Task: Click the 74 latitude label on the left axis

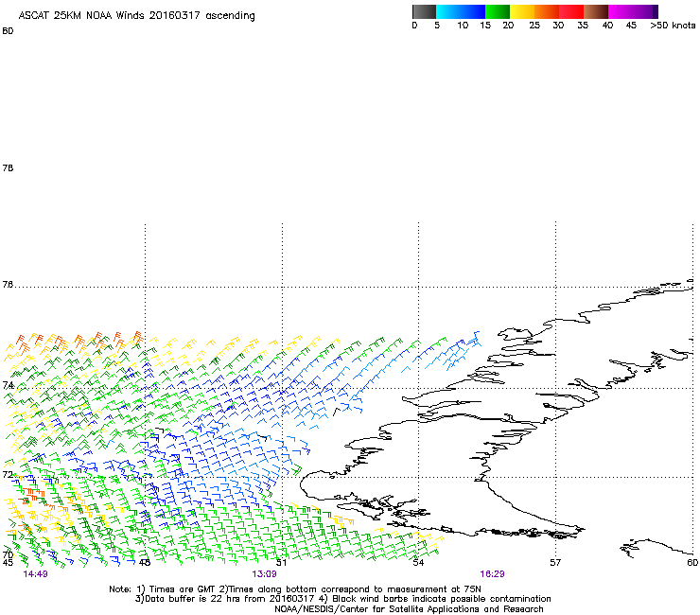Action: (8, 385)
